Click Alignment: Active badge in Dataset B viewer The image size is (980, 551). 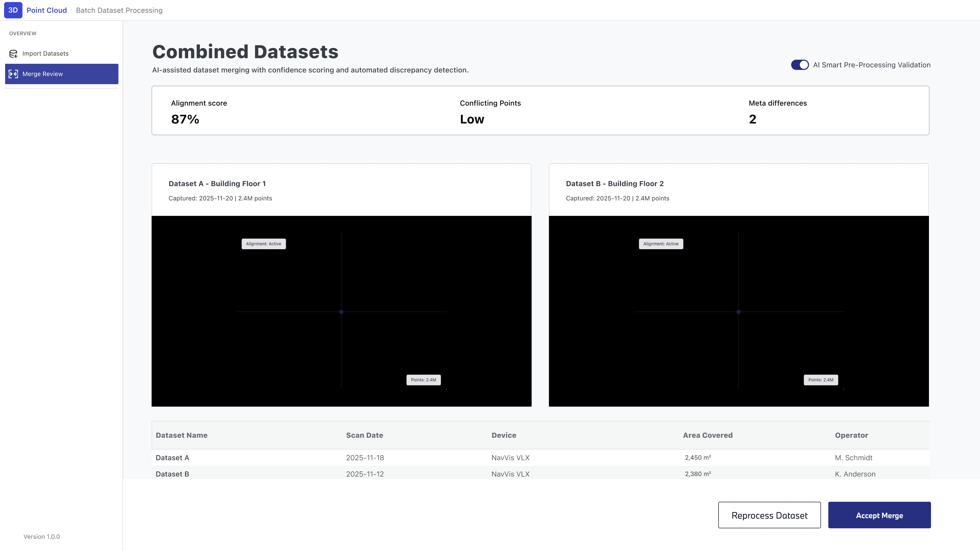pyautogui.click(x=661, y=244)
